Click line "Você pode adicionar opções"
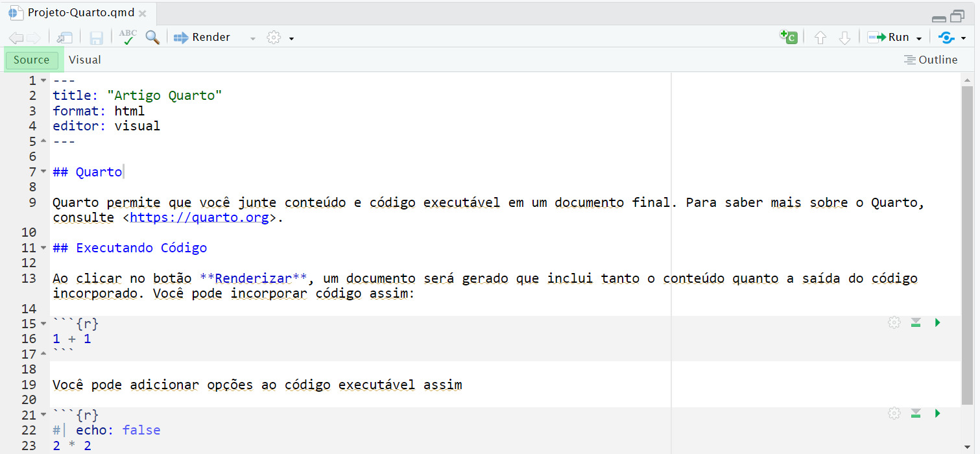This screenshot has height=454, width=980. (x=257, y=385)
